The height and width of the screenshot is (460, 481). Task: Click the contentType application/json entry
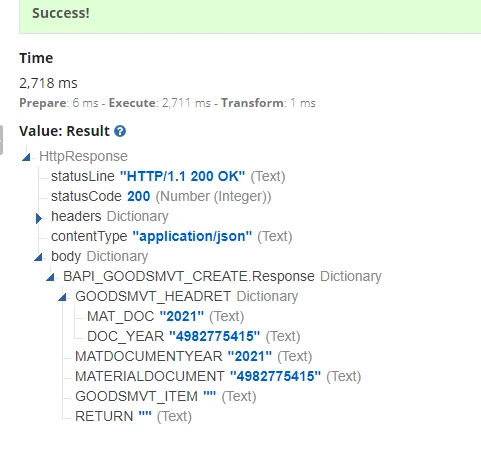click(172, 236)
